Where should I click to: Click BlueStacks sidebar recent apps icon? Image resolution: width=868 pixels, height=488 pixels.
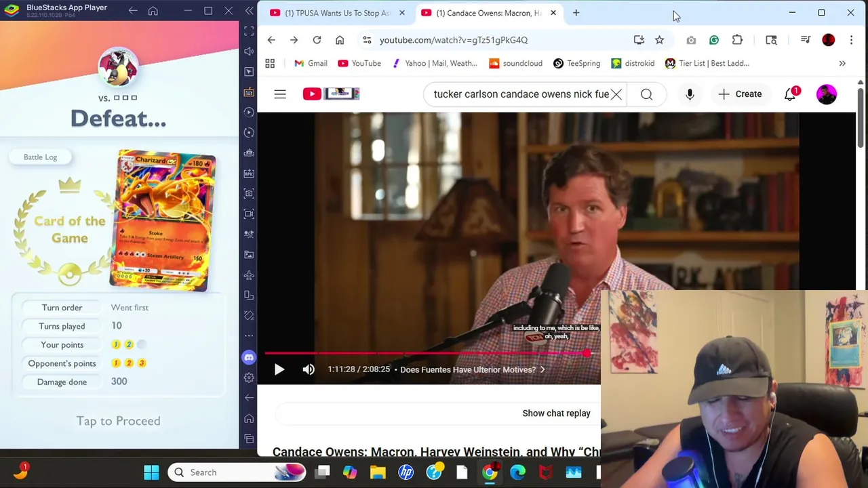249,439
